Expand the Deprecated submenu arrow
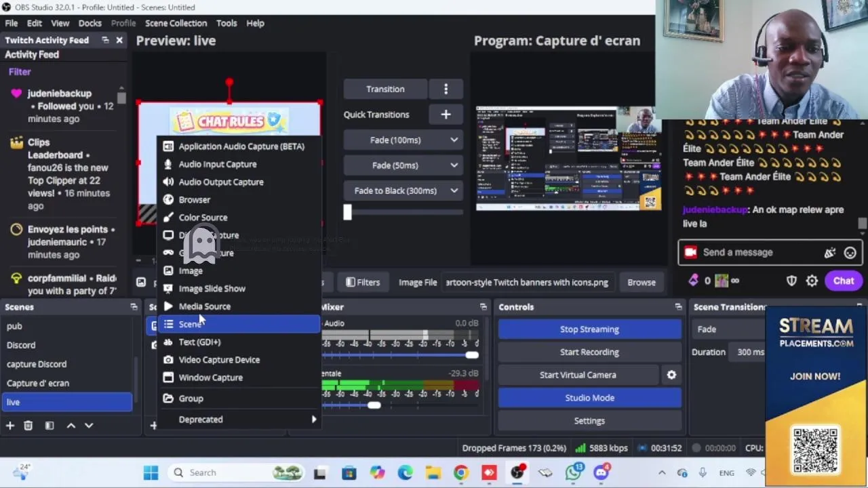868x488 pixels. point(313,420)
